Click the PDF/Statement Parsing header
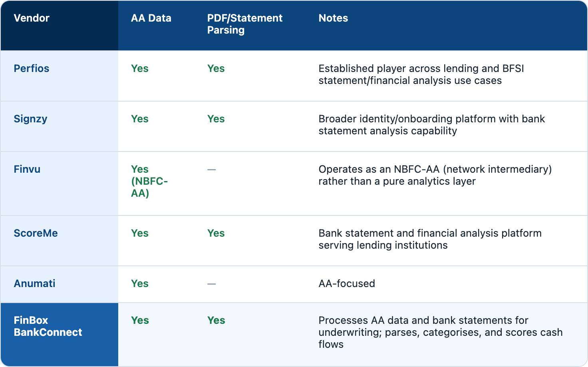The image size is (588, 367). point(244,24)
